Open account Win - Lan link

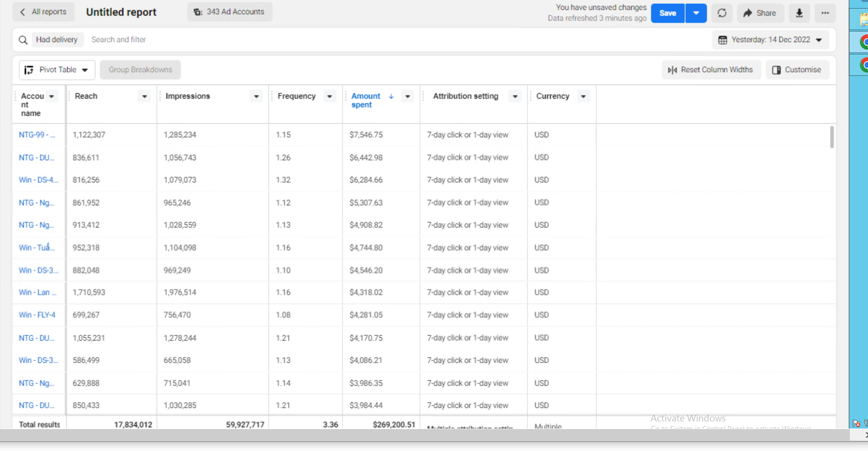(x=37, y=292)
